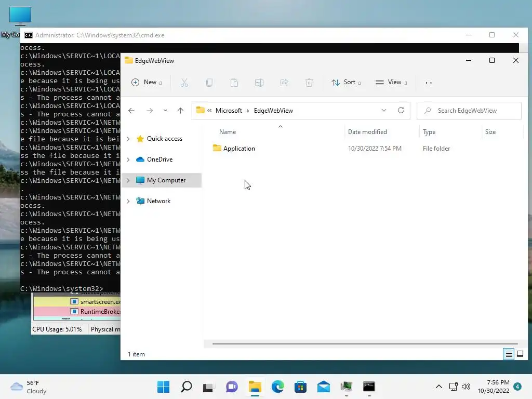Select RuntimeBroker row in Process Explorer
Screen dimensions: 532x399
[77, 312]
